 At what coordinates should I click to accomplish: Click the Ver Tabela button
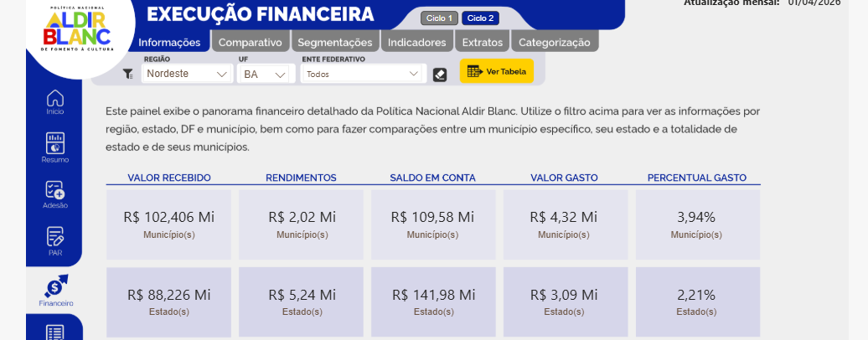(497, 71)
